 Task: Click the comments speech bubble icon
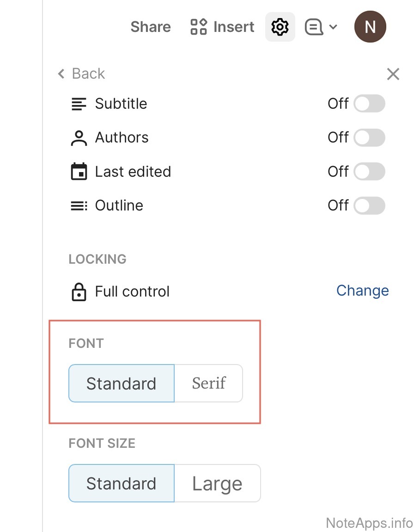[314, 27]
